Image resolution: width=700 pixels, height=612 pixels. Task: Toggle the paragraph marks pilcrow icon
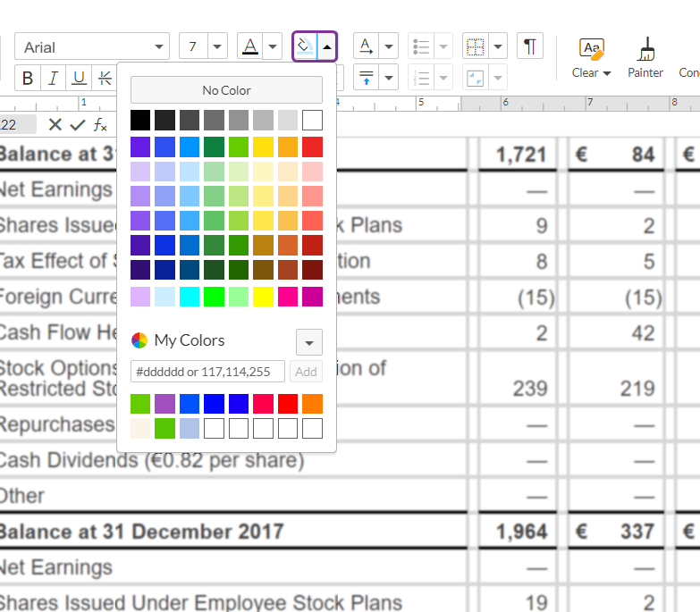[x=530, y=46]
